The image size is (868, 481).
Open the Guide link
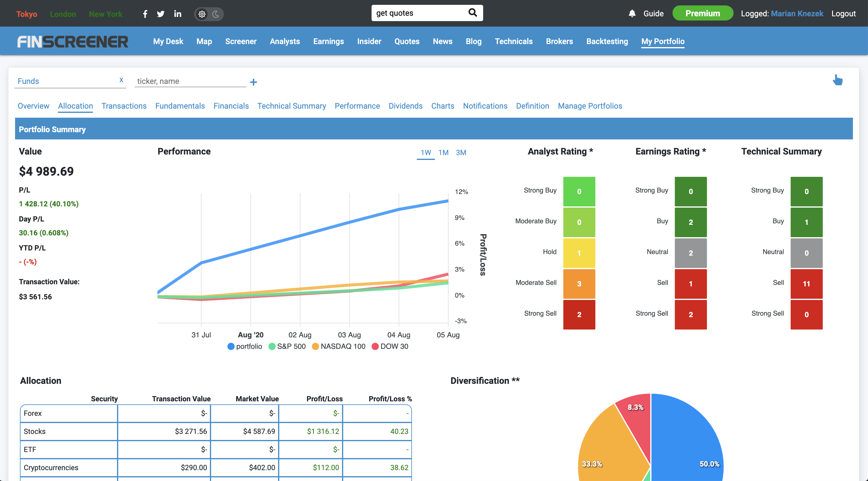click(653, 14)
